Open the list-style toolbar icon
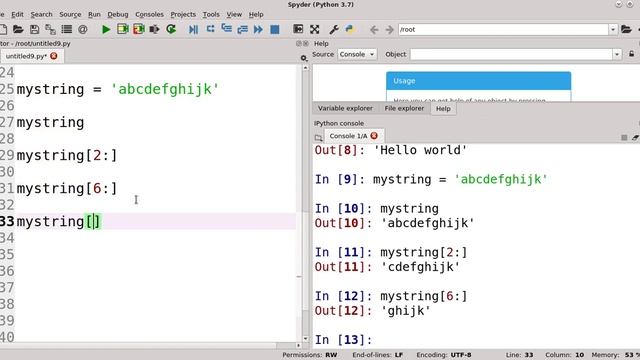The width and height of the screenshot is (640, 360). point(67,29)
